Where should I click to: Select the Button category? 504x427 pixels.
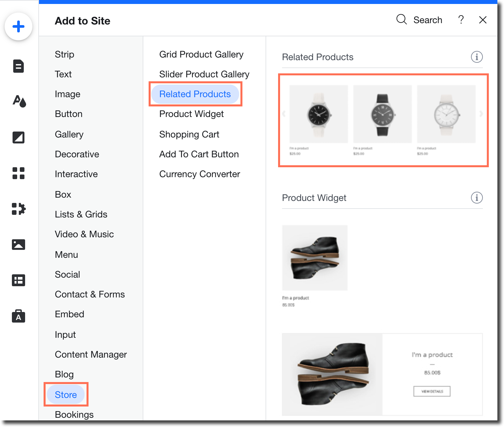tap(69, 114)
